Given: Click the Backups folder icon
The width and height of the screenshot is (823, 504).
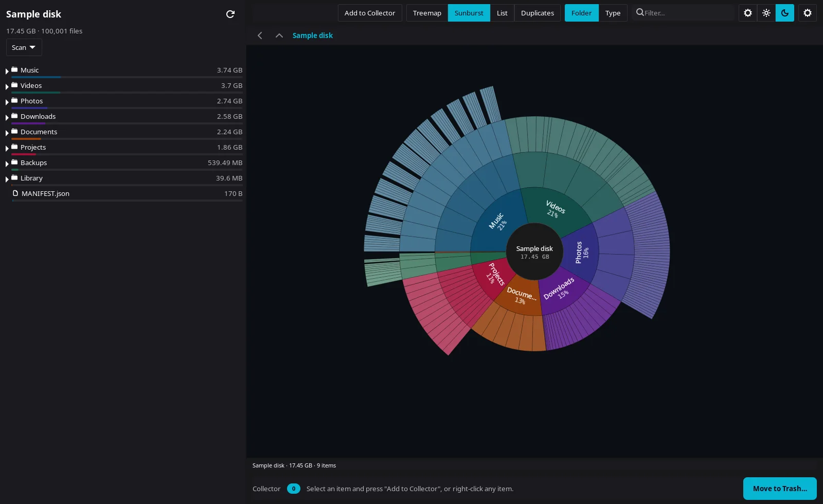Looking at the screenshot, I should click(14, 162).
